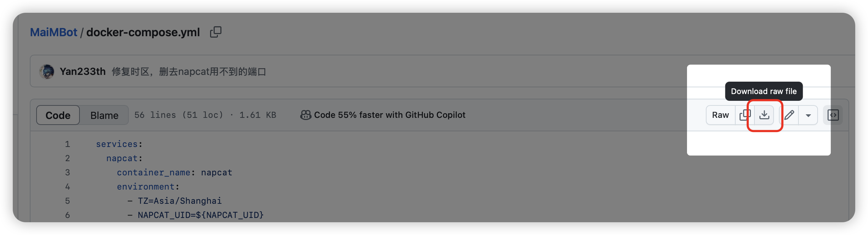The height and width of the screenshot is (235, 868).
Task: Select line number 6
Action: 67,215
